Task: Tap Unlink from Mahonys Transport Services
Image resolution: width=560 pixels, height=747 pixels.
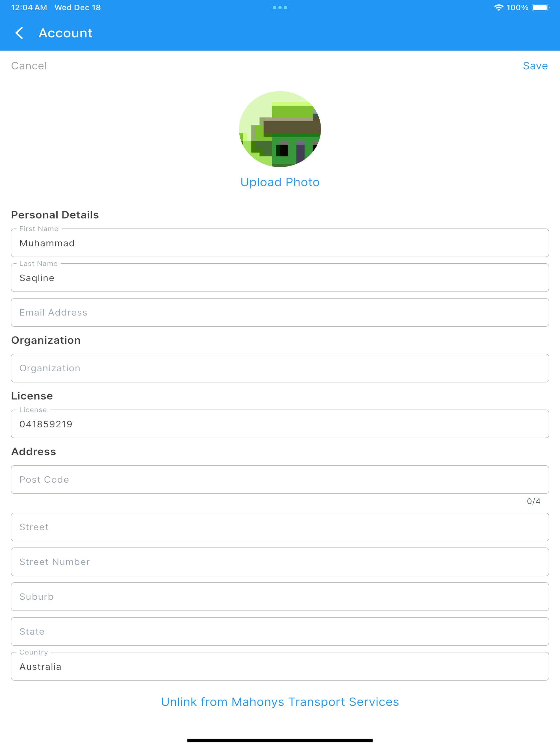Action: point(280,702)
